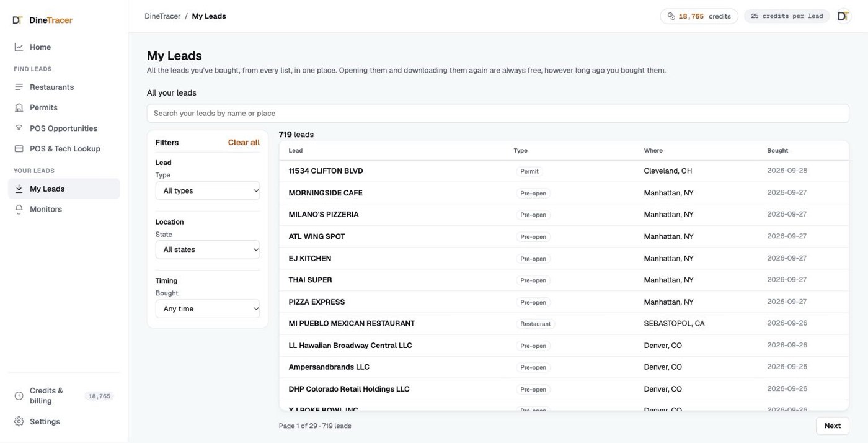
Task: Focus the search leads input field
Action: [x=498, y=113]
